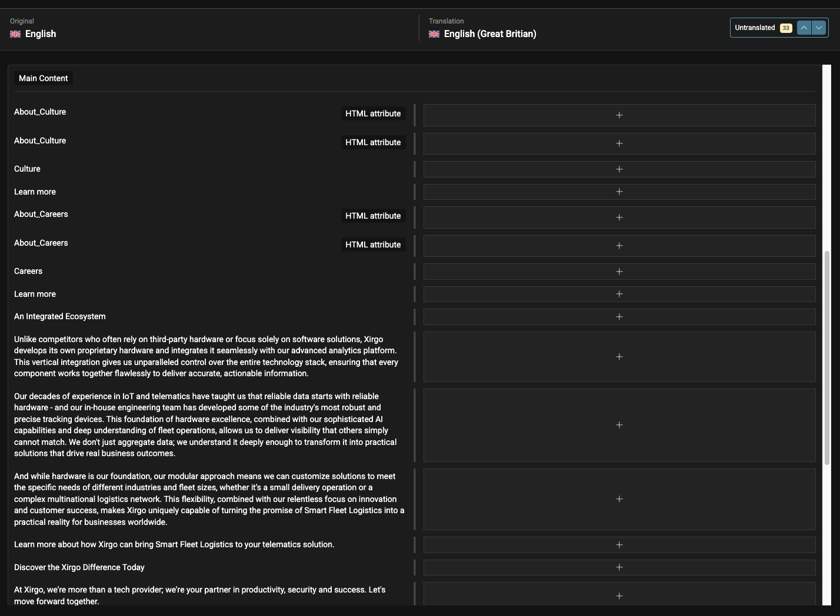The height and width of the screenshot is (616, 840).
Task: Select the Main Content section tab
Action: click(44, 78)
